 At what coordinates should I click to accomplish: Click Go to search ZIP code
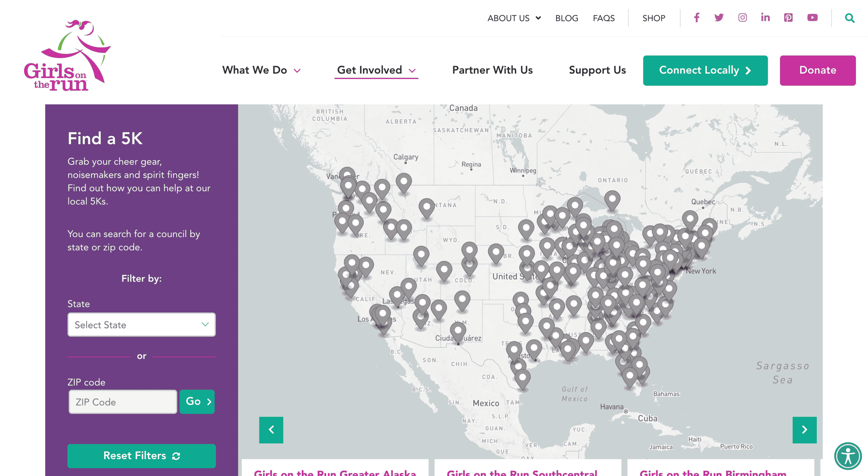pos(197,401)
